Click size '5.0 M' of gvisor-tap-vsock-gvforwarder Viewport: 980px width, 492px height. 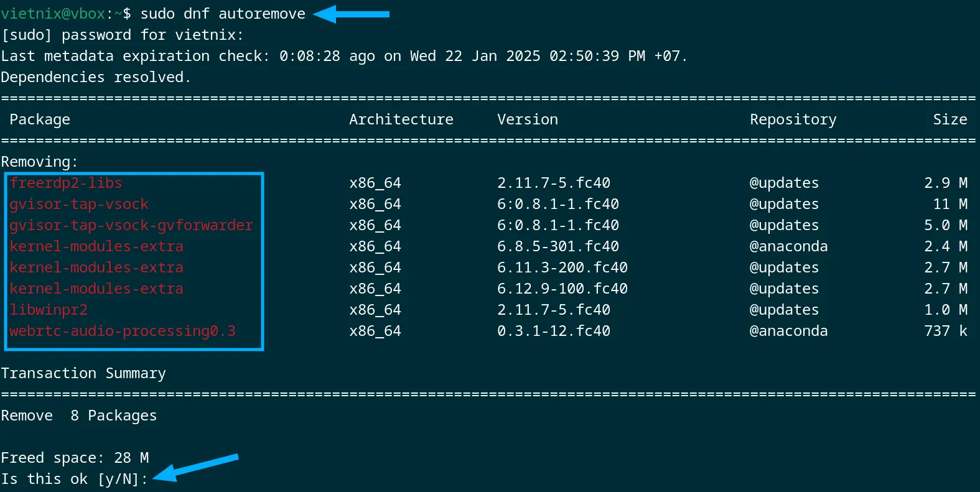pyautogui.click(x=946, y=225)
